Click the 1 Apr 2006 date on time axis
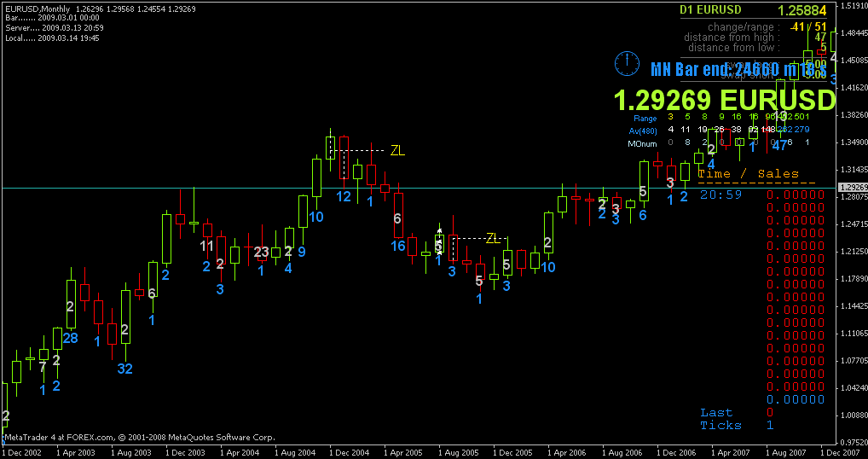 (x=569, y=452)
